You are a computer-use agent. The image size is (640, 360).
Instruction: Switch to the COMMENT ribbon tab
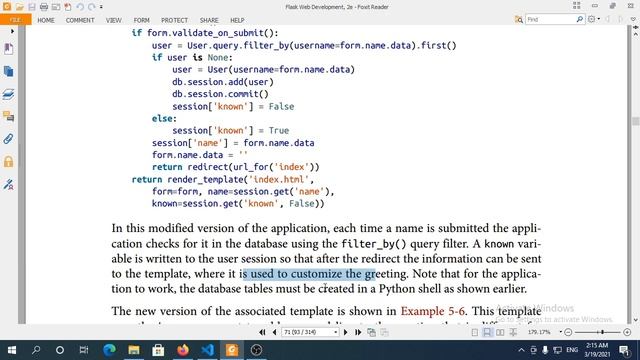click(80, 20)
